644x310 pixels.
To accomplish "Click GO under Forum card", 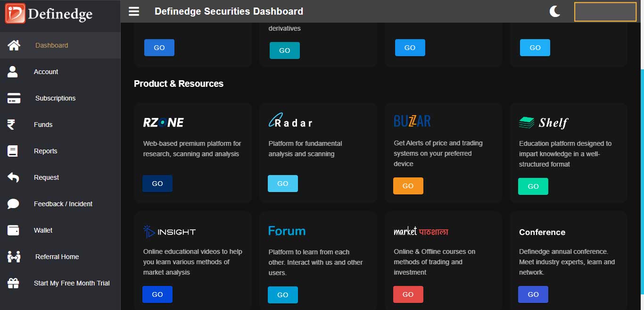I will tap(283, 295).
